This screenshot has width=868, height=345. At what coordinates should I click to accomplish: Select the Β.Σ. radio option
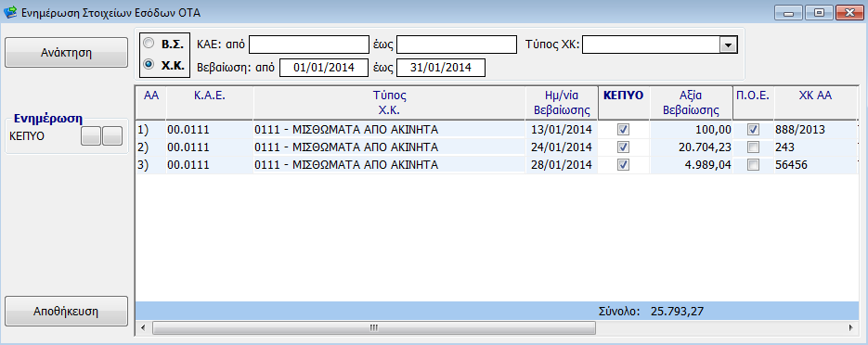(149, 43)
